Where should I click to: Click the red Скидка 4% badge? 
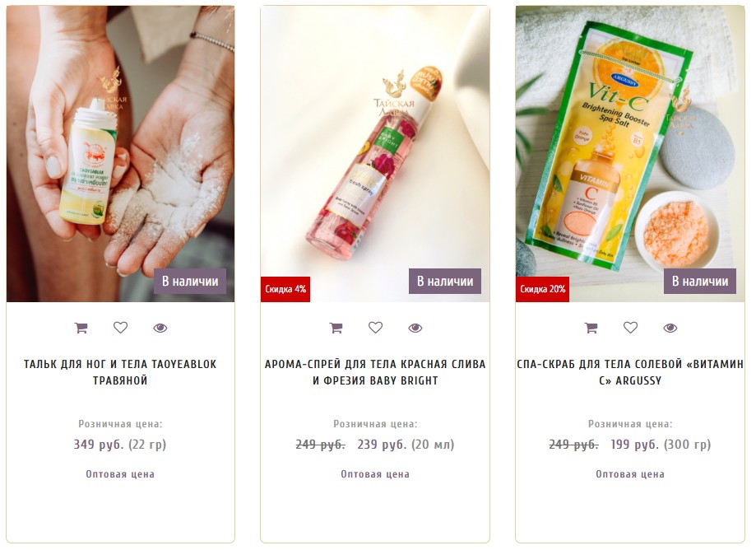pos(285,290)
